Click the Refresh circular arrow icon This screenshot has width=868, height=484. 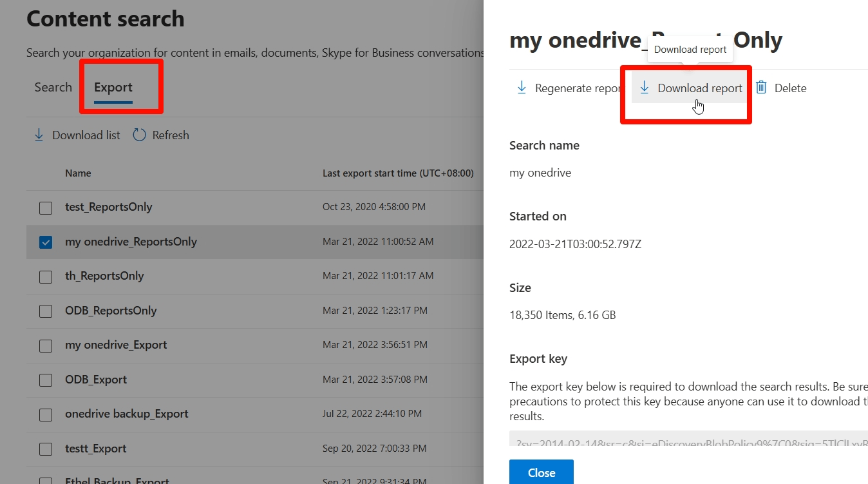click(x=139, y=135)
